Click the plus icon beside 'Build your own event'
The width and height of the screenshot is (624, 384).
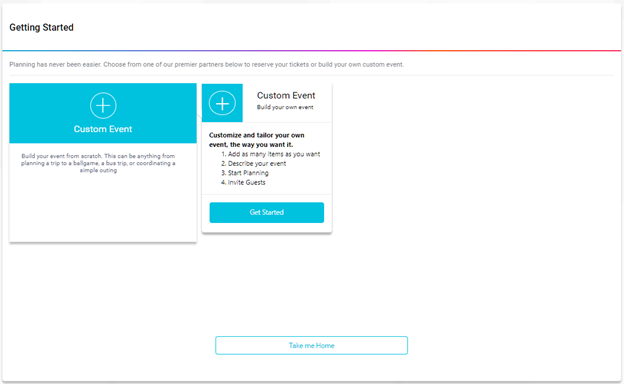[x=222, y=103]
